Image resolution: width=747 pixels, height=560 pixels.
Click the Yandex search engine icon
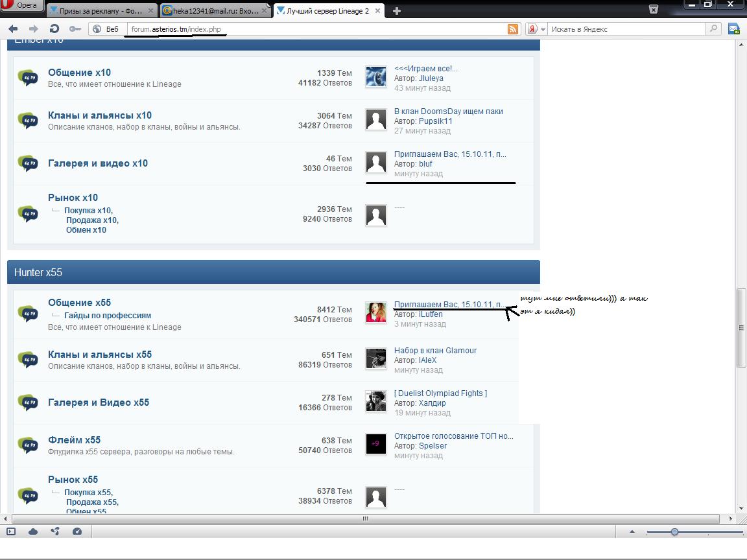[532, 29]
